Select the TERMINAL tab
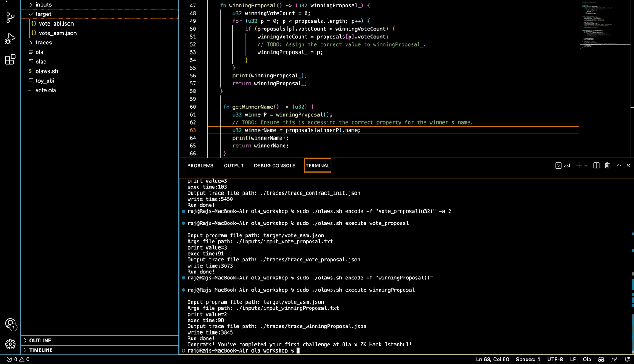This screenshot has width=634, height=364. [317, 165]
